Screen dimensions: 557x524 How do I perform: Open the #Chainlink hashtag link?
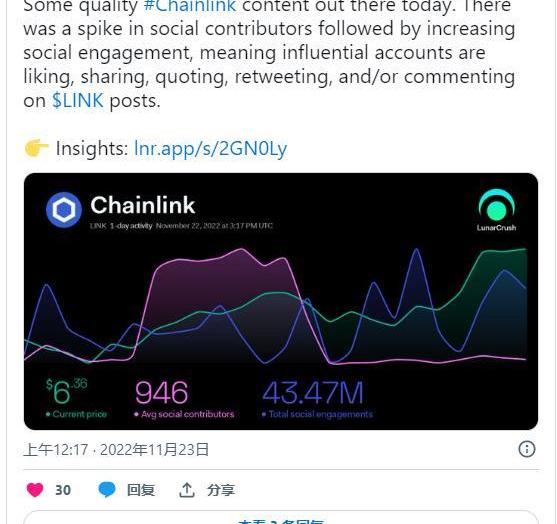point(190,6)
